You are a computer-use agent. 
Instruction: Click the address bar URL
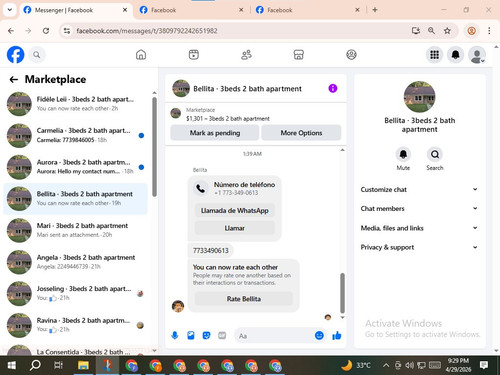point(147,31)
